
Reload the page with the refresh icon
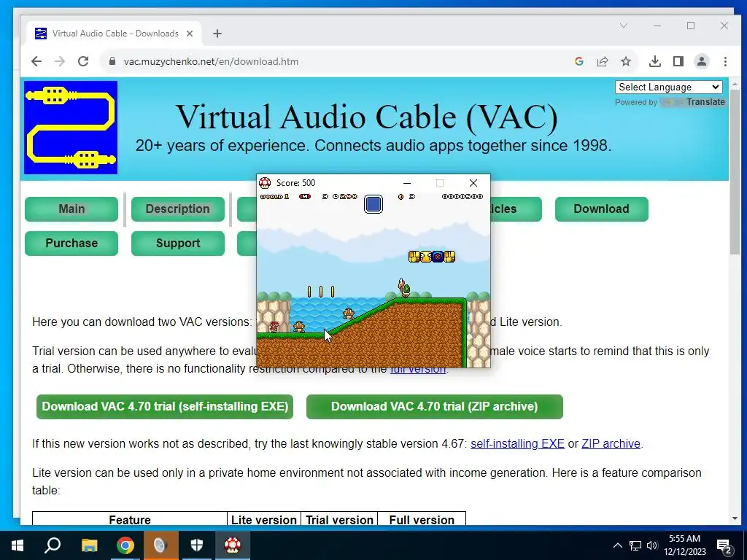[x=83, y=61]
